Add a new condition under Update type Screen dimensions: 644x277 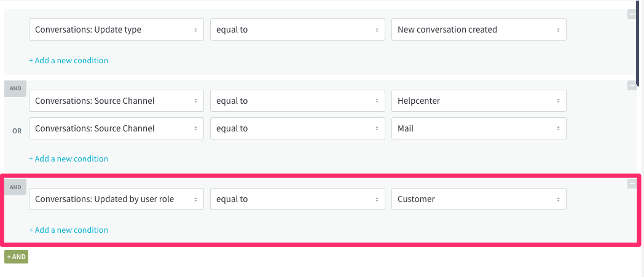(68, 61)
